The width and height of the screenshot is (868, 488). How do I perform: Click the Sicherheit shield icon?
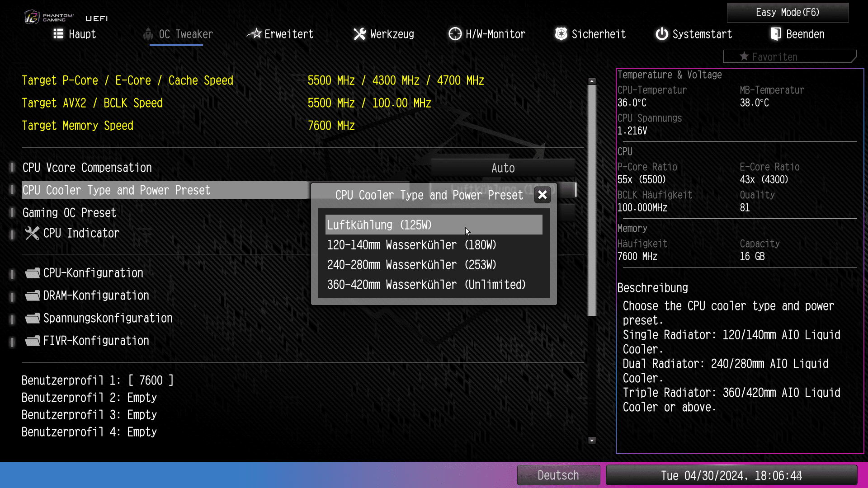coord(561,34)
